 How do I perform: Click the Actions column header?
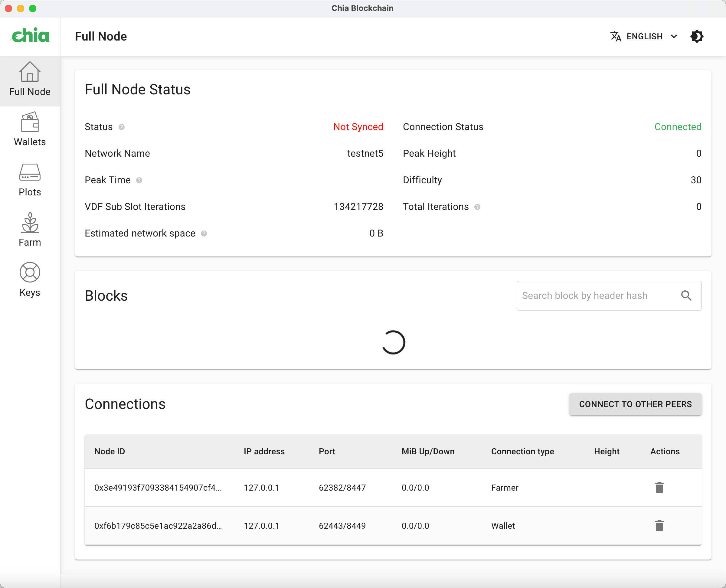coord(665,452)
